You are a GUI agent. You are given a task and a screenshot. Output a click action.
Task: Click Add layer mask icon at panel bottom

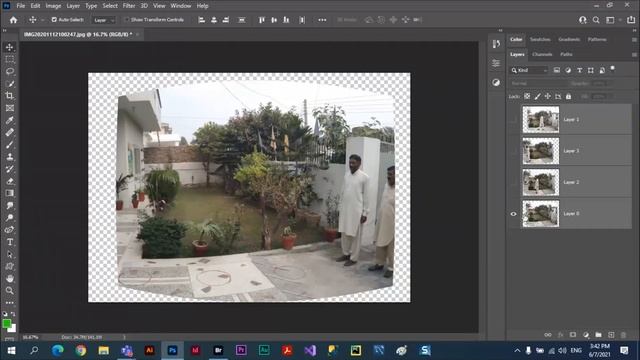(x=573, y=335)
